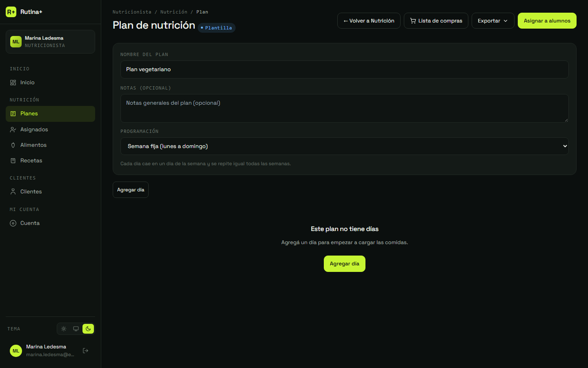This screenshot has height=368, width=588.
Task: Click the Cuenta circle icon
Action: [x=13, y=223]
